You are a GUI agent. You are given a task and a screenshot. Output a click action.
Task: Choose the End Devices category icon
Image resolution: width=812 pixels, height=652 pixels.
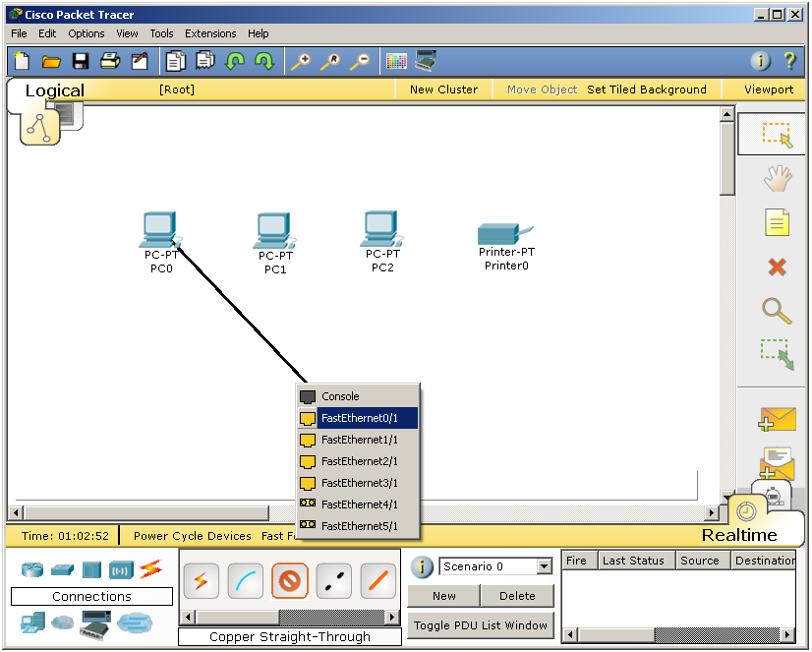tap(32, 623)
